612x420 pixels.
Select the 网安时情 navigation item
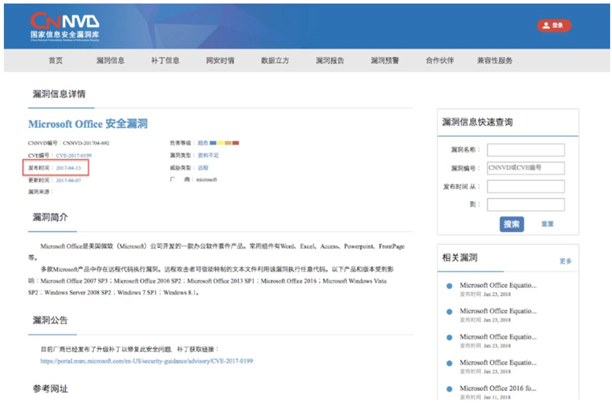coord(220,60)
